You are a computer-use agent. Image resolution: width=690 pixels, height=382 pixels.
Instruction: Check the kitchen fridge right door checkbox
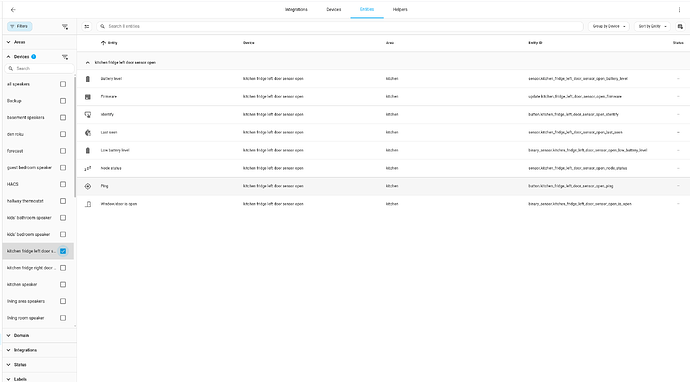point(63,268)
